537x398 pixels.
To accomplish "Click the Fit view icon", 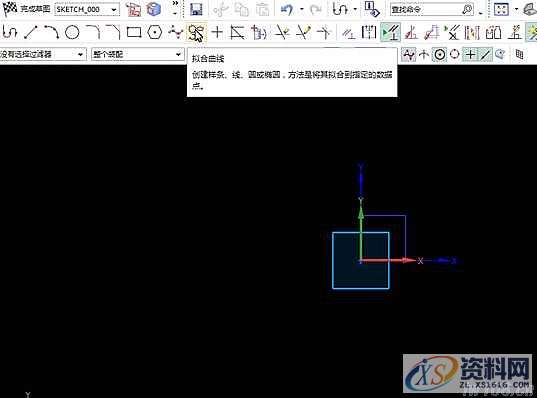I will pos(501,10).
